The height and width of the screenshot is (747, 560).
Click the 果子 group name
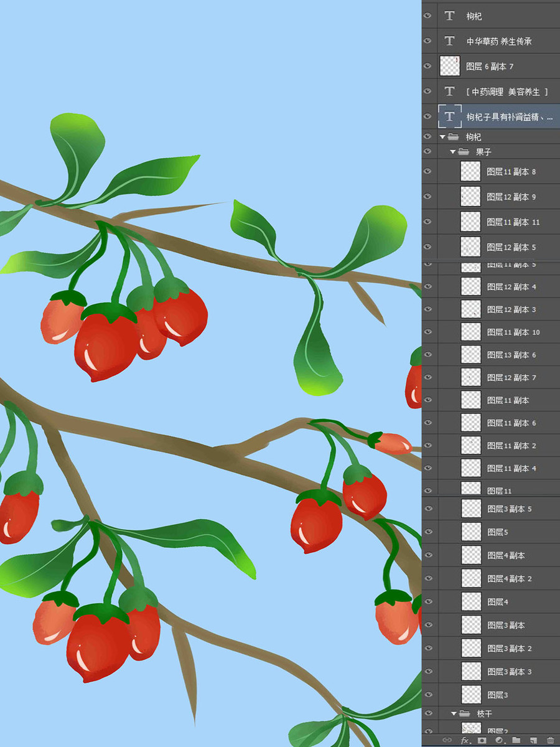pyautogui.click(x=483, y=151)
